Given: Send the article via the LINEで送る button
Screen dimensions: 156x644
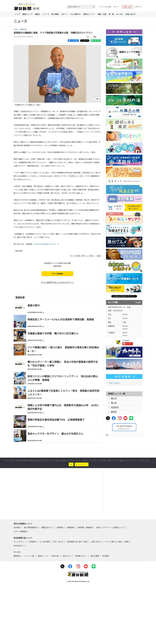Looking at the screenshot, I should coord(96,40).
